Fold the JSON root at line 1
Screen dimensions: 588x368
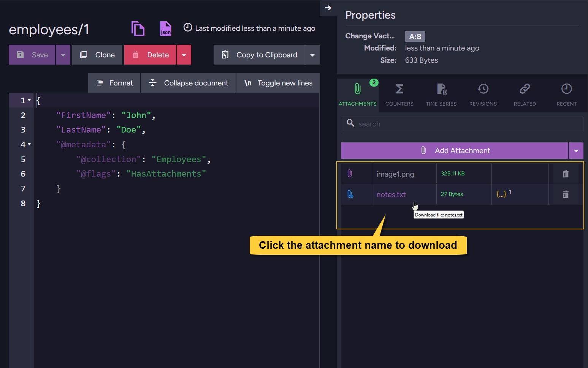(29, 100)
